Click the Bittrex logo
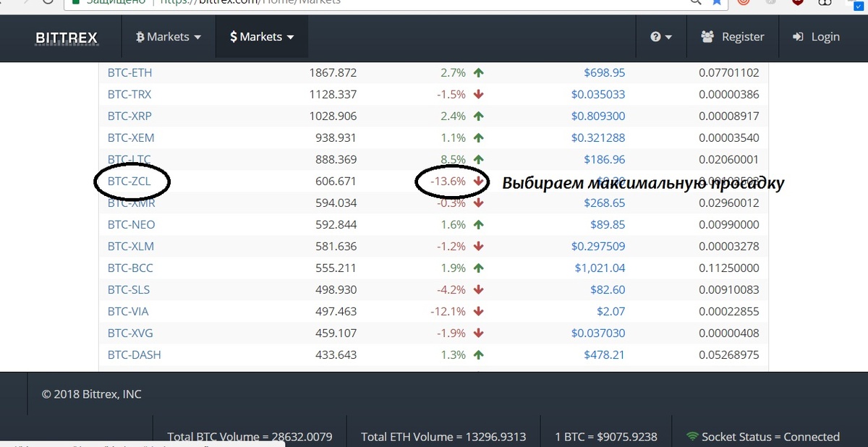 click(67, 38)
